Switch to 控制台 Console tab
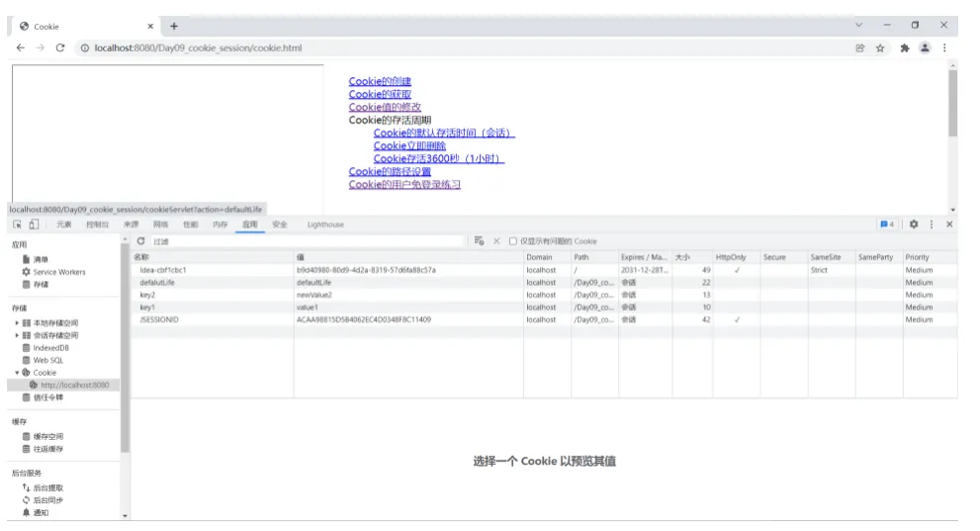 coord(98,224)
